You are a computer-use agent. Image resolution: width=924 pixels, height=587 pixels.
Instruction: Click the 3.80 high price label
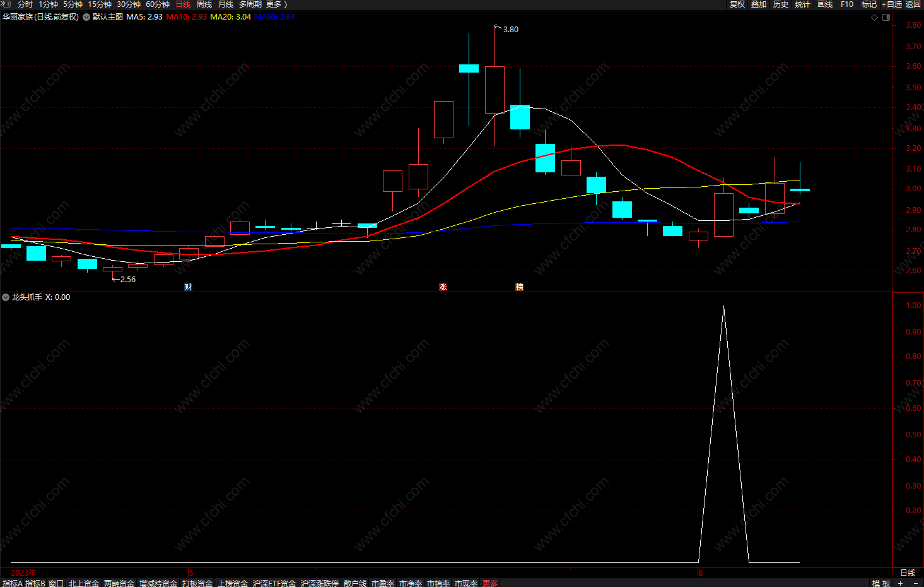(510, 30)
